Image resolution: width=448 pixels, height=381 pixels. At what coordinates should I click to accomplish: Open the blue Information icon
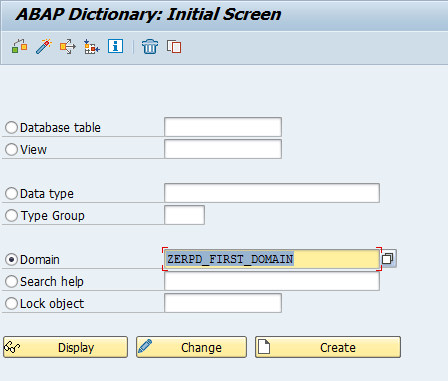click(115, 46)
